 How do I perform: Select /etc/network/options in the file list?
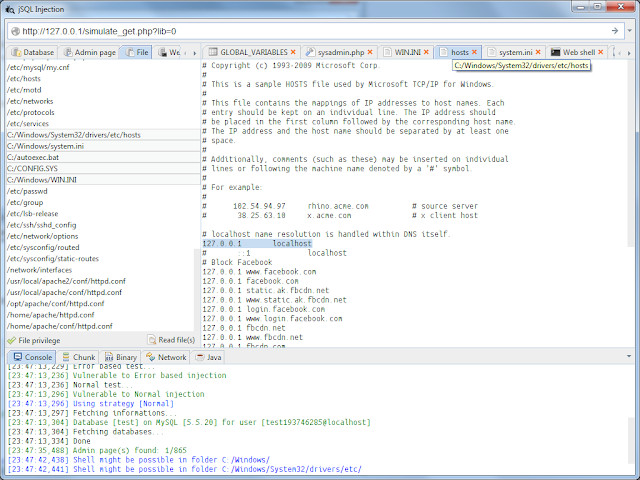pos(100,236)
